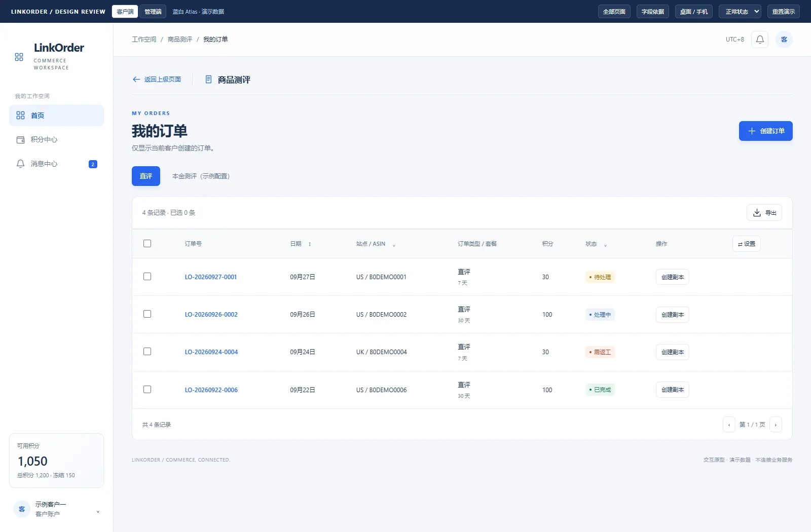This screenshot has height=532, width=811.
Task: Click 桌面 / 手机 toggle button
Action: pos(694,12)
